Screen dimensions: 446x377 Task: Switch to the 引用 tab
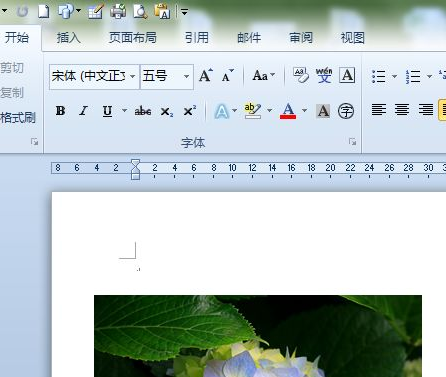pos(197,38)
